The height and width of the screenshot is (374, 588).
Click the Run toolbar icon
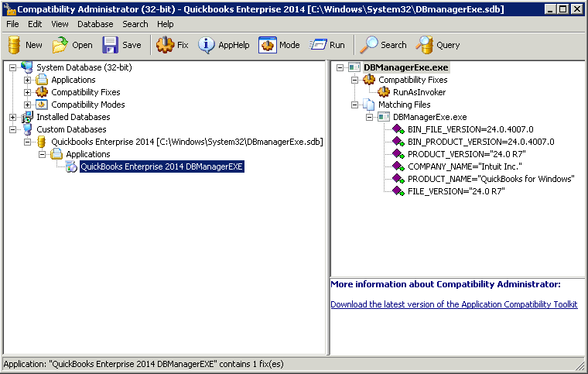[x=318, y=45]
